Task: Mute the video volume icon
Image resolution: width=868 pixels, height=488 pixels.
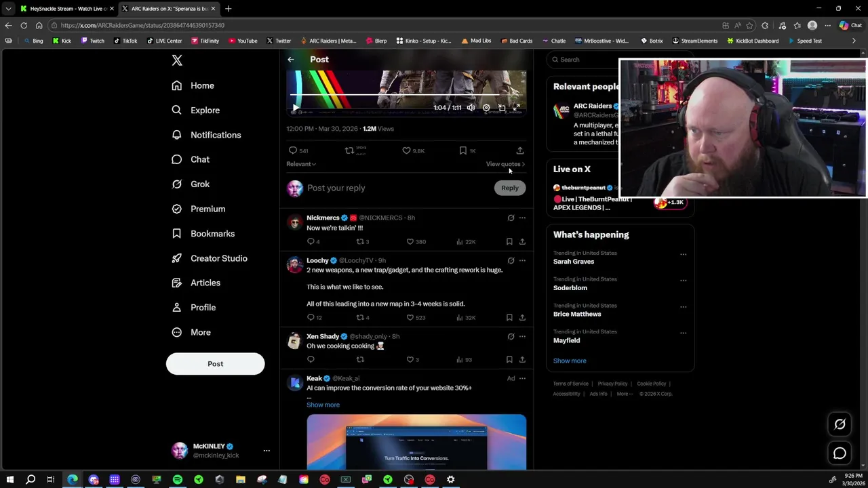Action: click(x=471, y=108)
